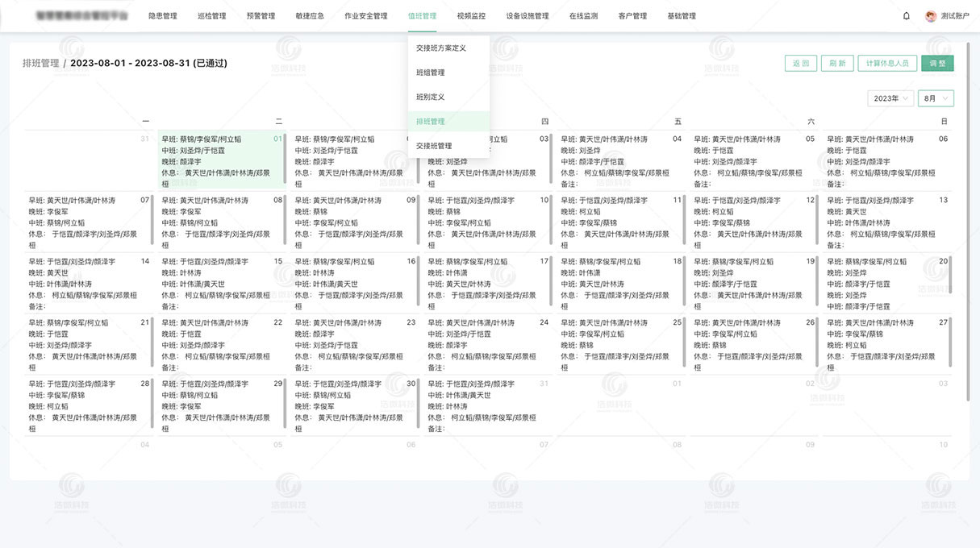Expand the 值班管理 menu in the navigation bar

(422, 15)
